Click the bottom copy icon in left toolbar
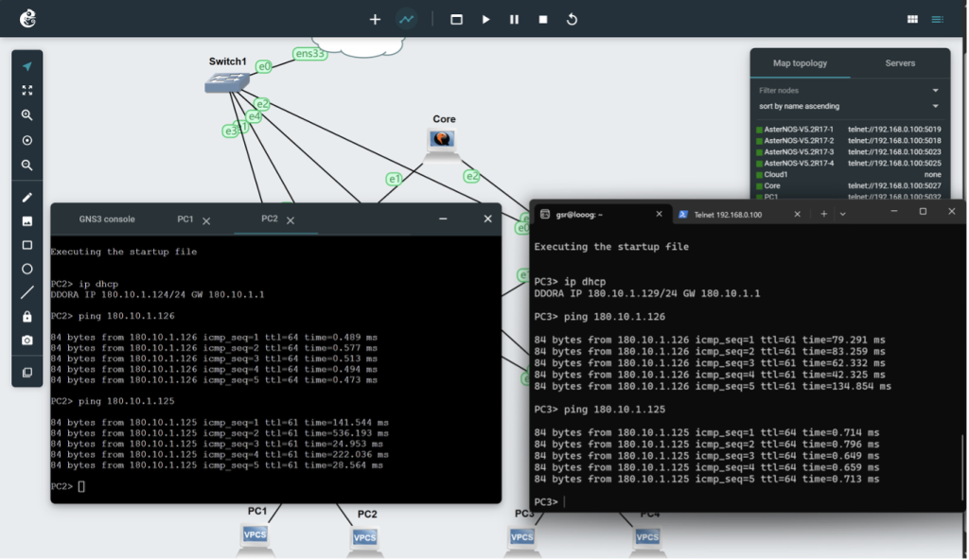This screenshot has width=969, height=560. pyautogui.click(x=27, y=372)
